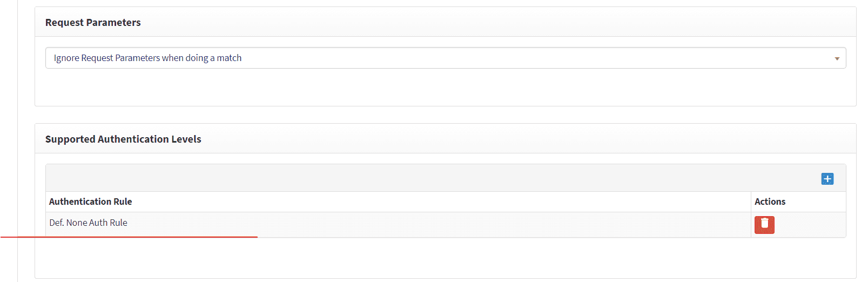Click the red underline below the rule row
This screenshot has height=282, width=868.
130,237
